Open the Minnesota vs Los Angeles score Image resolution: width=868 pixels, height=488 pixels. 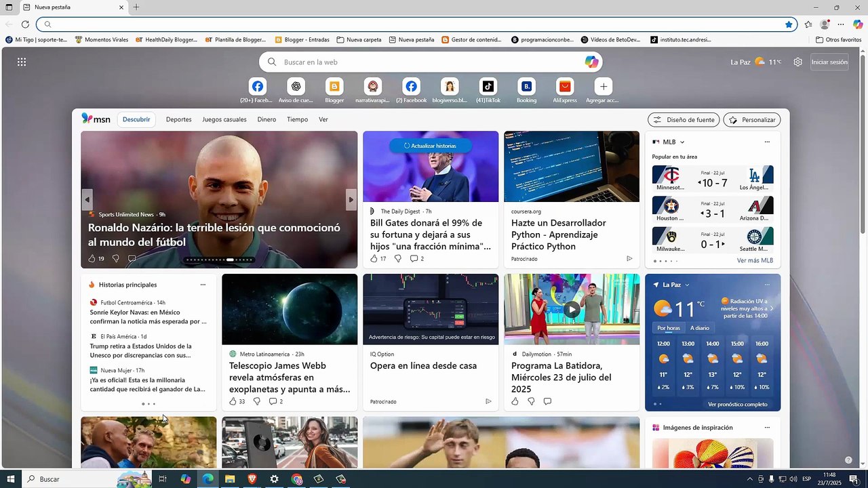[x=713, y=178]
